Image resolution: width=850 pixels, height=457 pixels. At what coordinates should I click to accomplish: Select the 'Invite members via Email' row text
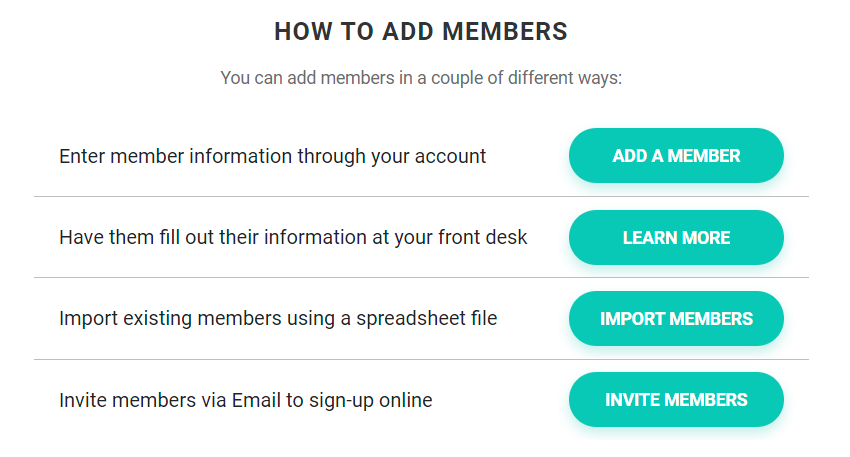246,400
